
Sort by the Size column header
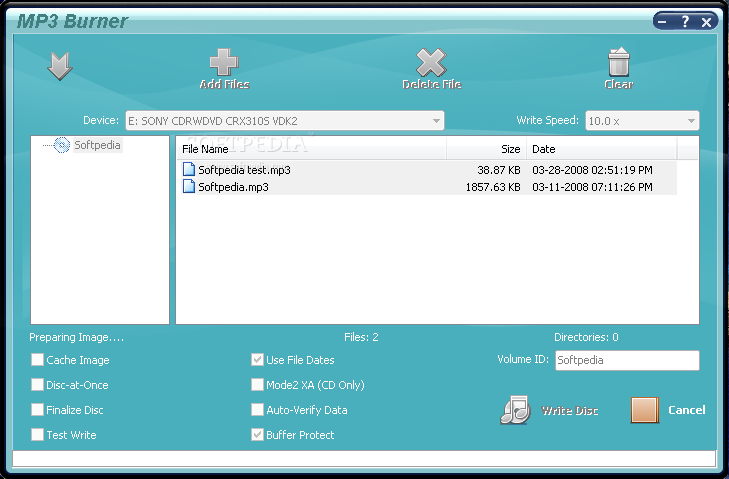click(x=486, y=149)
